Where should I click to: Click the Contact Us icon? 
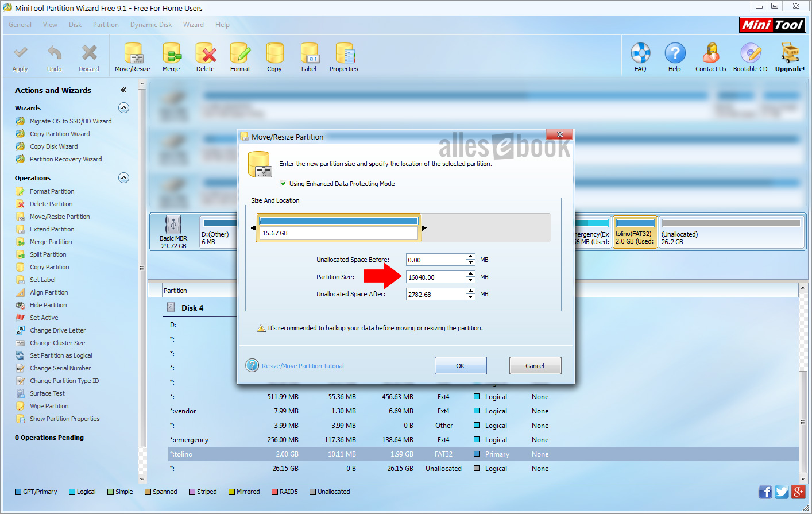pyautogui.click(x=711, y=57)
